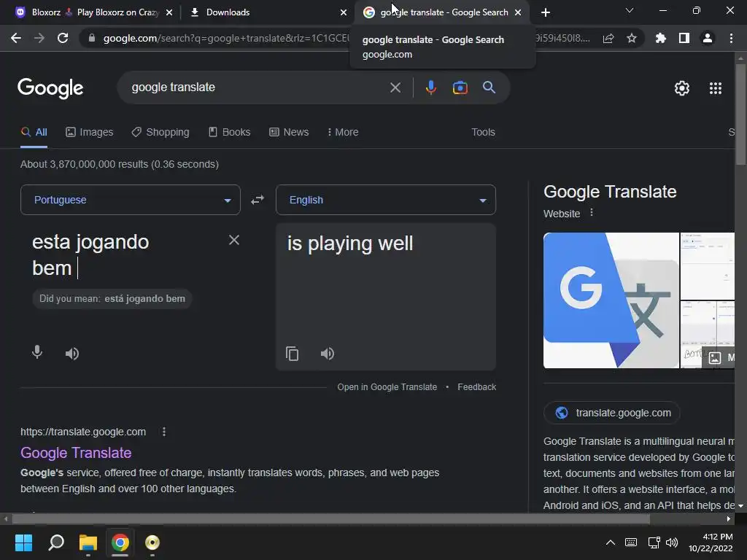Use microphone for translation input
This screenshot has width=747, height=560.
tap(37, 352)
